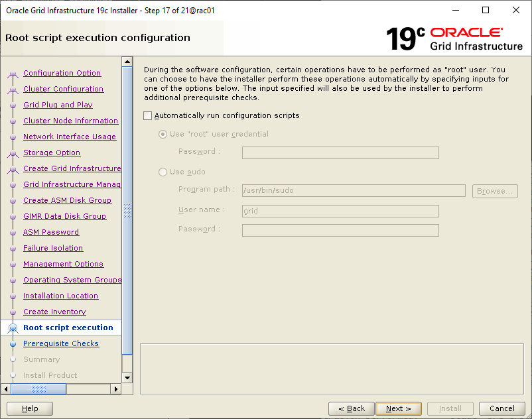This screenshot has width=532, height=419.
Task: Open the Create Inventory step
Action: tap(54, 312)
